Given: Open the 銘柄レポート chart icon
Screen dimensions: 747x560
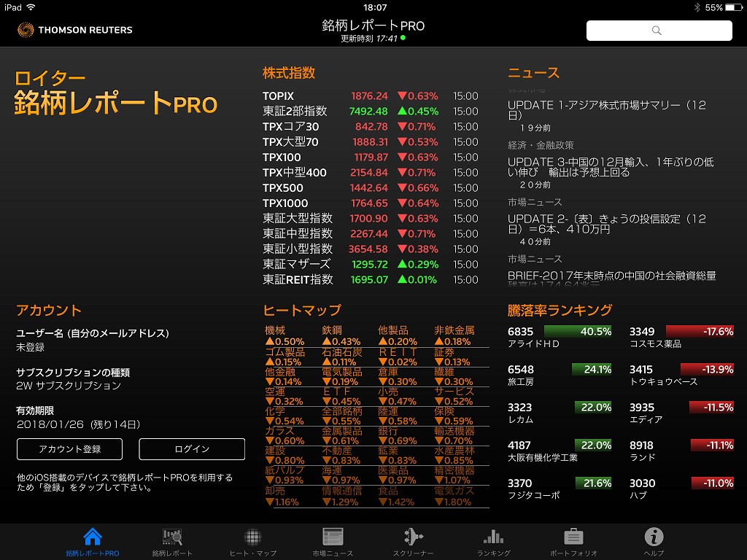Looking at the screenshot, I should click(173, 538).
